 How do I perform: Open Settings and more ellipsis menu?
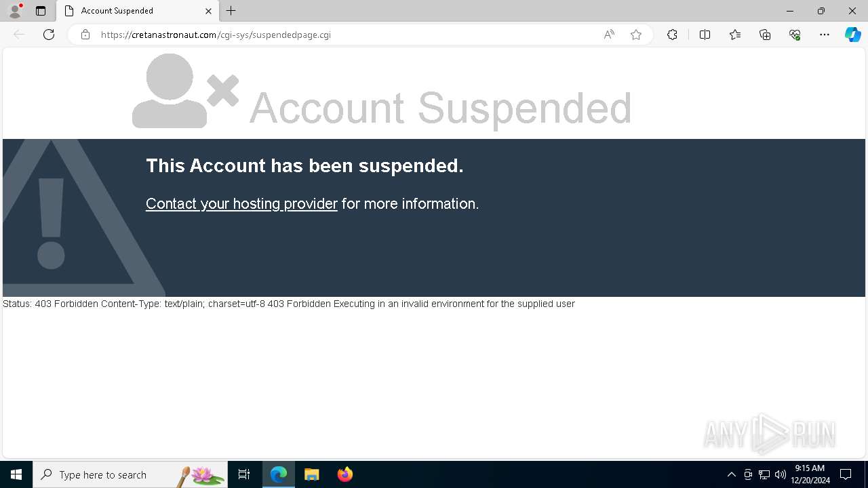[825, 35]
